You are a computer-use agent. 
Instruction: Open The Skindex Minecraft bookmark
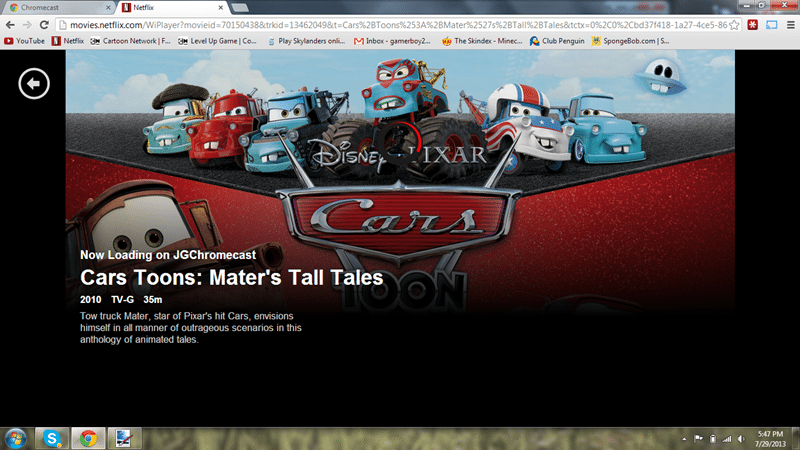[482, 41]
